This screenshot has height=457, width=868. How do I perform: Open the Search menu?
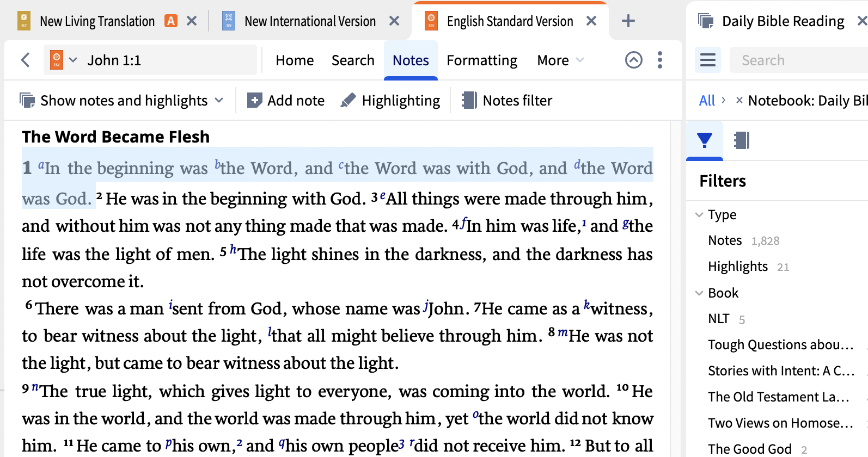tap(353, 60)
